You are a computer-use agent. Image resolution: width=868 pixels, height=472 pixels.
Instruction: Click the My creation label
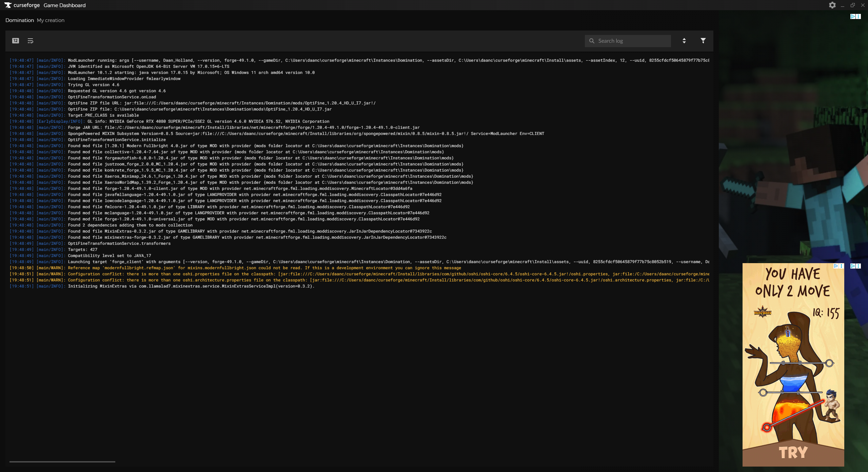(51, 20)
